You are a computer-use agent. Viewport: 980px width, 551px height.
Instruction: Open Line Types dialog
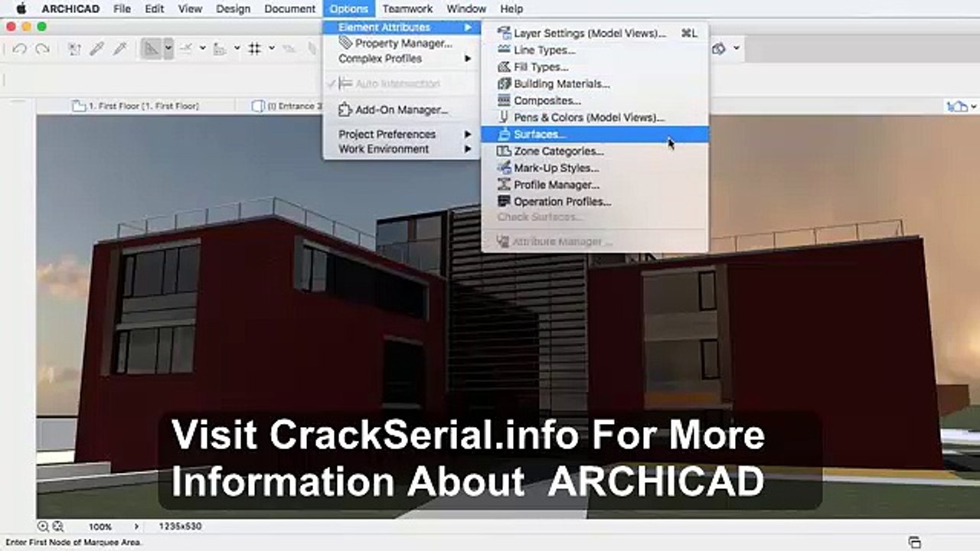[x=595, y=50]
